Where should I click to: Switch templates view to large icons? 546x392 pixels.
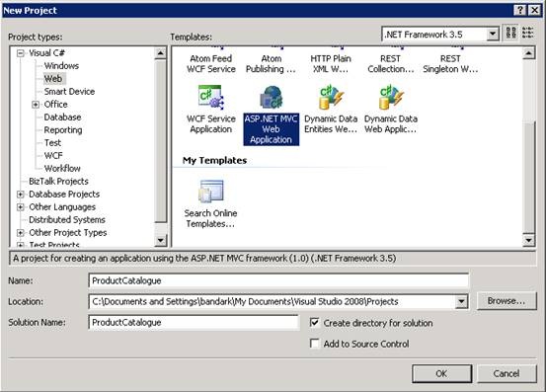tap(510, 33)
